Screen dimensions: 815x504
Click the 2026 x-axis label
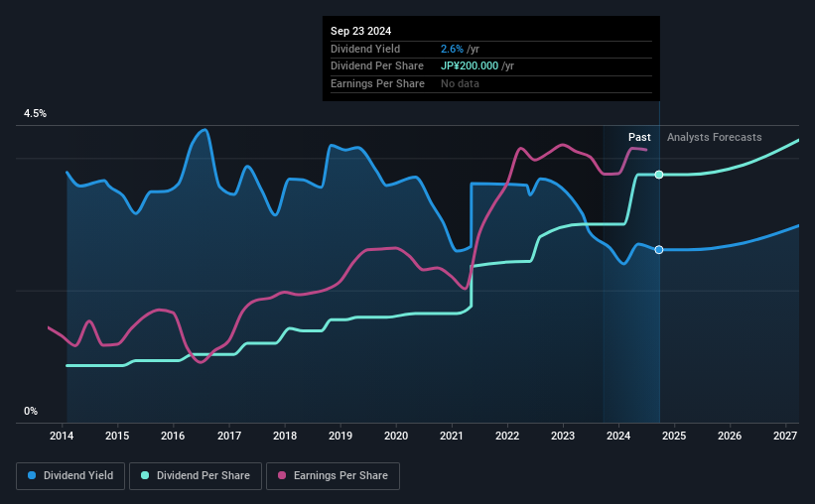(x=730, y=436)
